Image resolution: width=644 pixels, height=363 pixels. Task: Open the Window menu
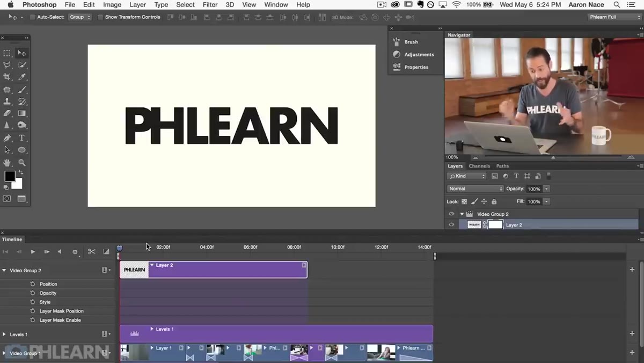276,5
